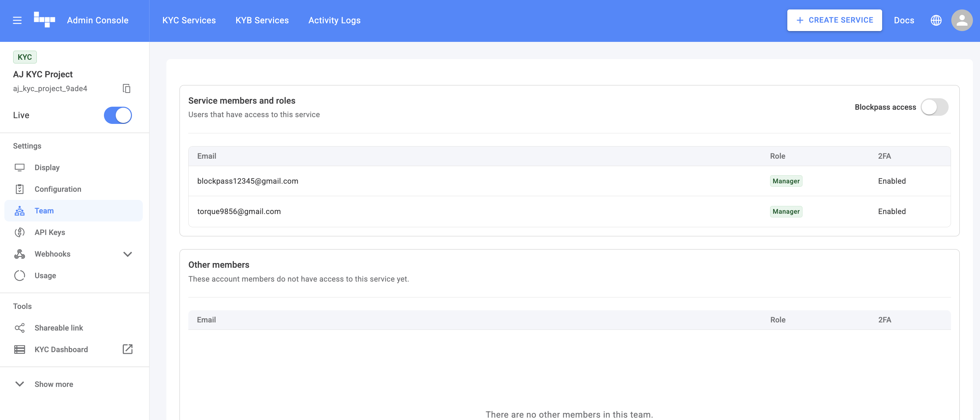Click the globe language icon
Viewport: 980px width, 420px height.
tap(936, 20)
